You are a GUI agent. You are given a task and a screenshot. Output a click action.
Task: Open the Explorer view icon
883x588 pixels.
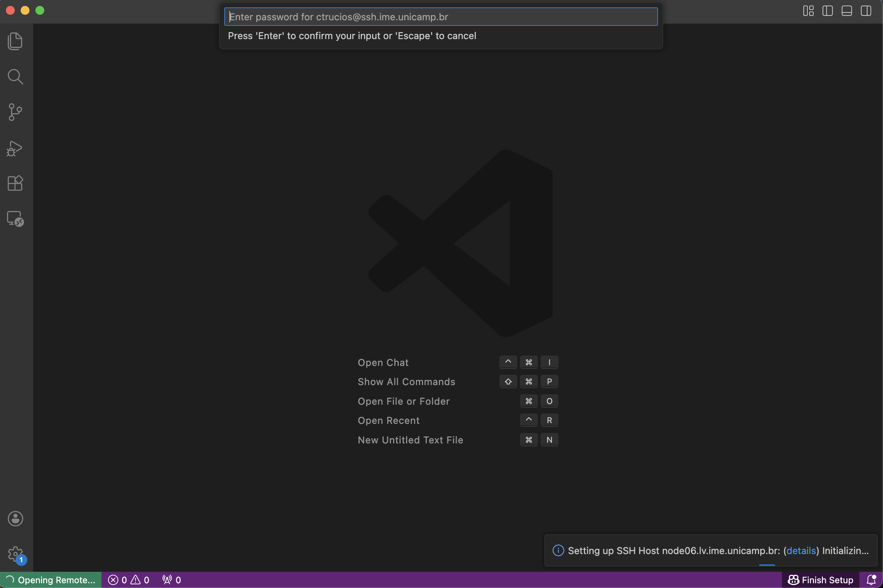15,41
